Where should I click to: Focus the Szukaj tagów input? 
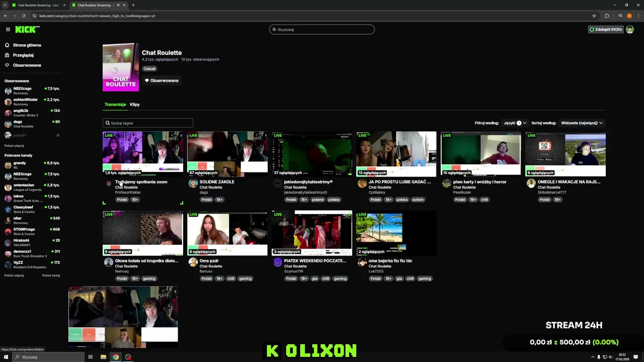click(x=148, y=123)
